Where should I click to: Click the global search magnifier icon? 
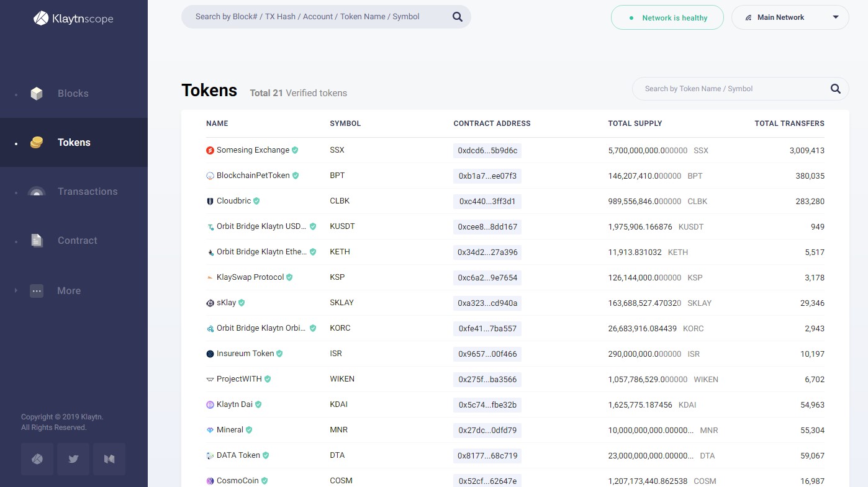[458, 17]
